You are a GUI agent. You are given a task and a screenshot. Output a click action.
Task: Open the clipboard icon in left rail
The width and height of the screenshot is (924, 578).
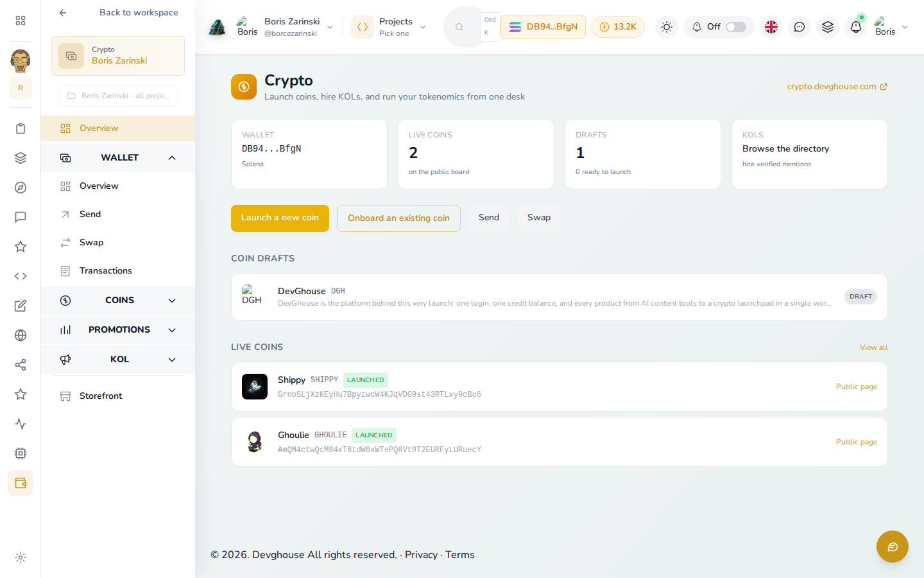(x=21, y=128)
